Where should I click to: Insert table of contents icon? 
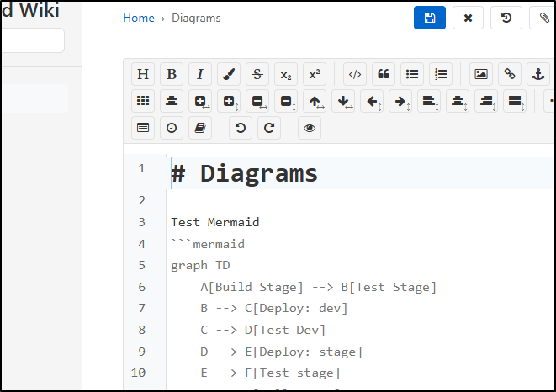coord(143,128)
